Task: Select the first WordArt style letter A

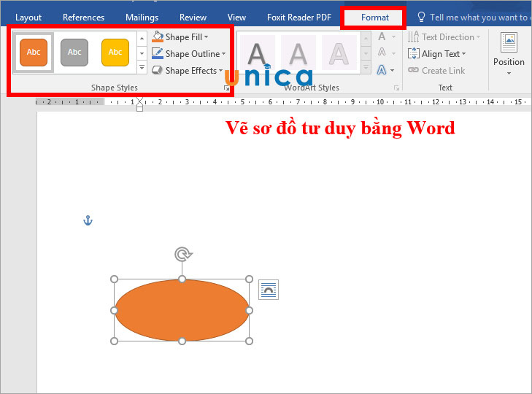Action: coord(257,53)
